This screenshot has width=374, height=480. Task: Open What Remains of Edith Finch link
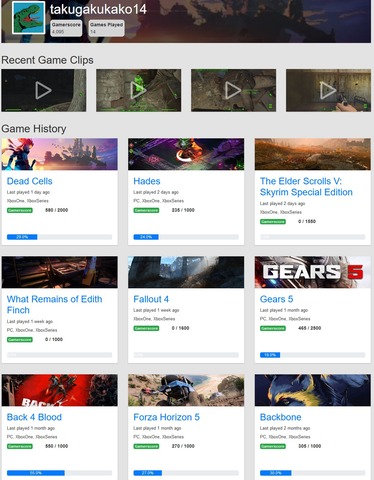54,305
